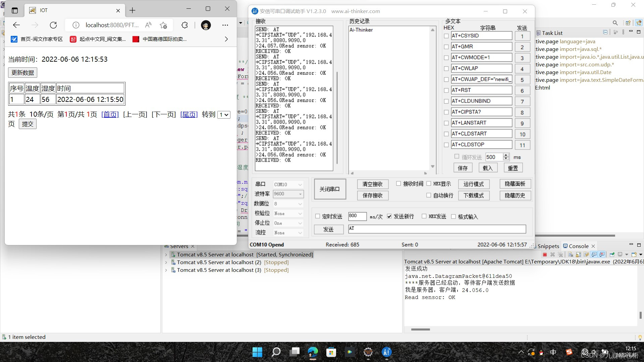Viewport: 644px width, 362px height.
Task: Click the AT command send input field
Action: click(437, 229)
